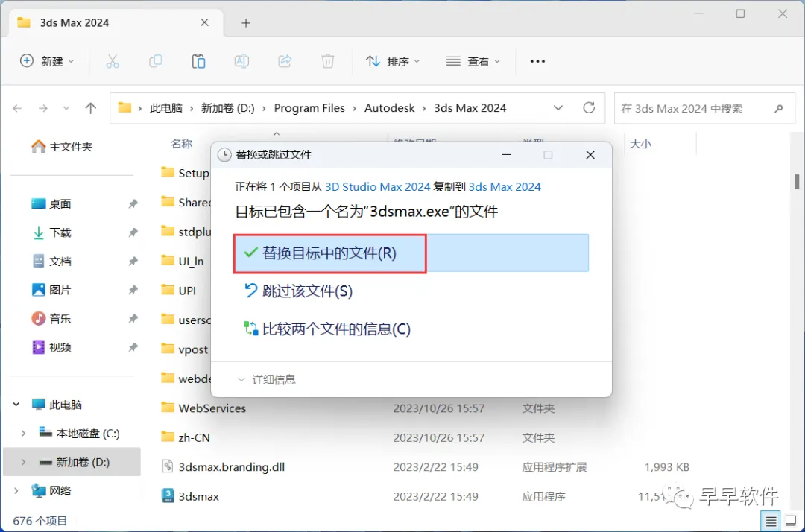
Task: Open Downloads (下载) in sidebar
Action: pyautogui.click(x=51, y=232)
